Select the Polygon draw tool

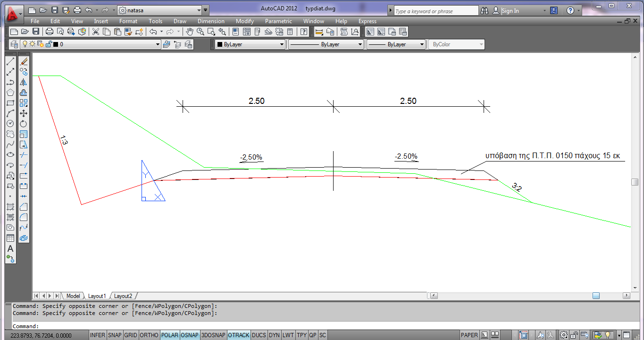coord(10,93)
